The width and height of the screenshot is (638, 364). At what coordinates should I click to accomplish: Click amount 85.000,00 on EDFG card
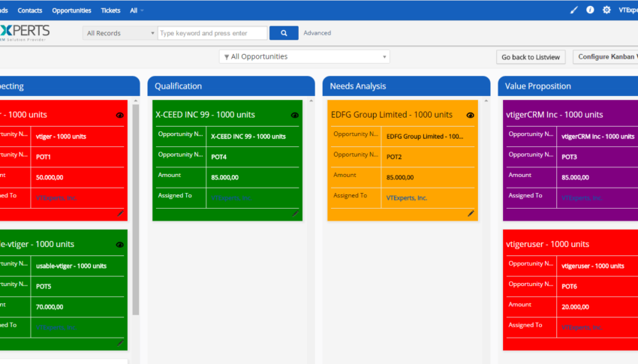click(x=400, y=177)
